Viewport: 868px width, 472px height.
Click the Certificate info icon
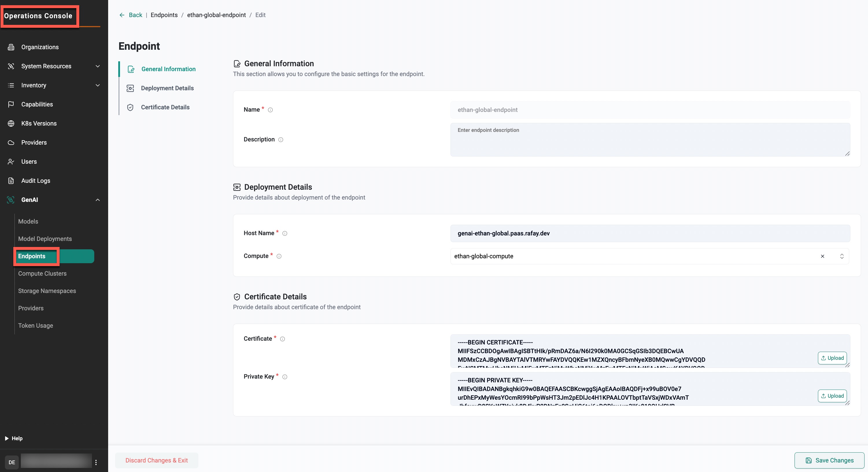[282, 339]
